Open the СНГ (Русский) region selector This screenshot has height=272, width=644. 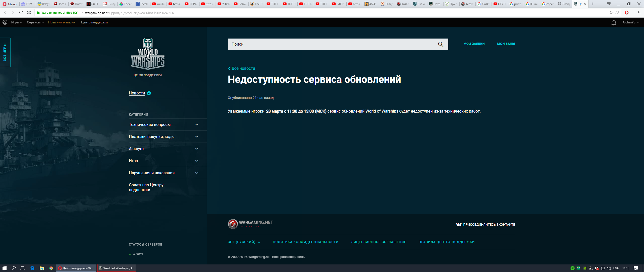[x=244, y=242]
